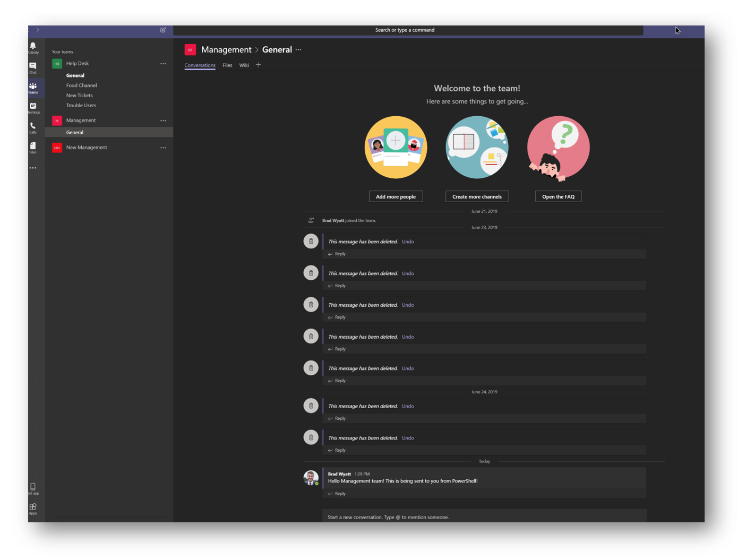Click the Management avatar in channel header
This screenshot has width=746, height=560.
pos(190,50)
